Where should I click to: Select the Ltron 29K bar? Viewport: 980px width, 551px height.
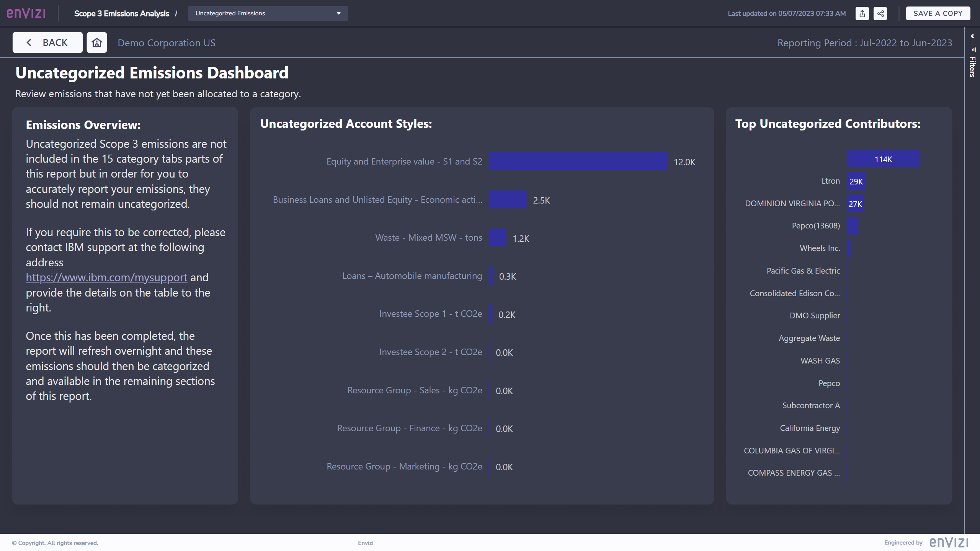(856, 181)
